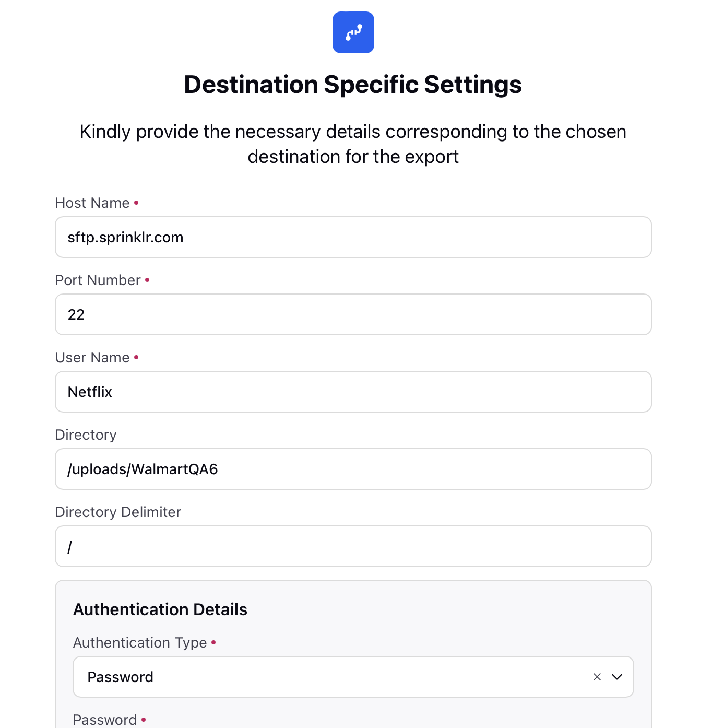This screenshot has height=728, width=712.
Task: Click the Directory field /uploads/WalmartQA6
Action: point(353,469)
